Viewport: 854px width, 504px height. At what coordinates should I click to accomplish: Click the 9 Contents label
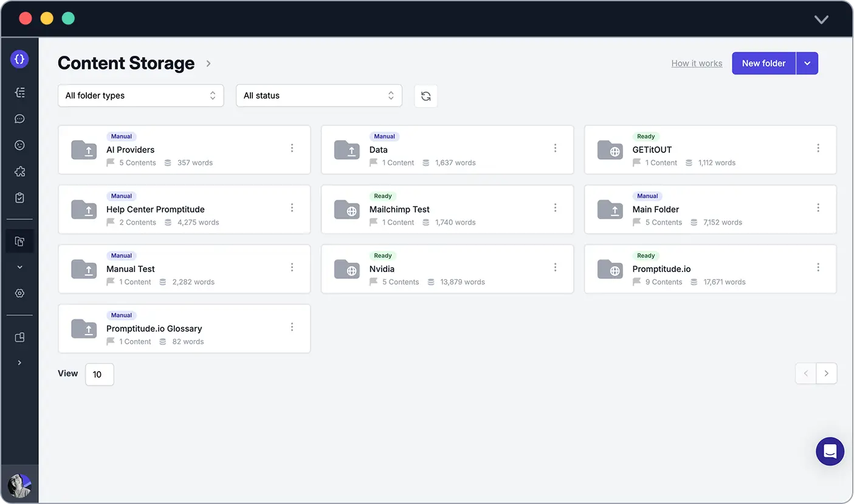point(664,282)
